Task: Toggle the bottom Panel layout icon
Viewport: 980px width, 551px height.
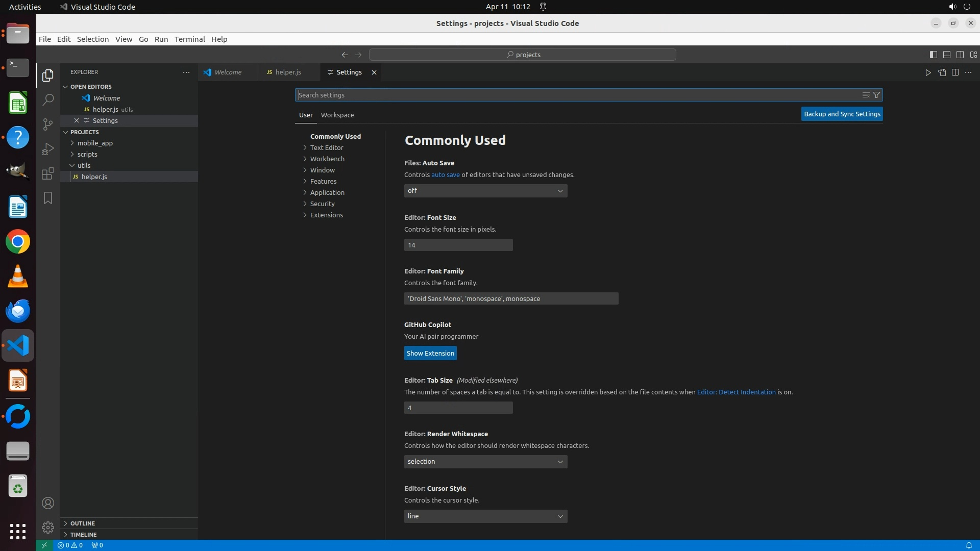Action: coord(946,55)
